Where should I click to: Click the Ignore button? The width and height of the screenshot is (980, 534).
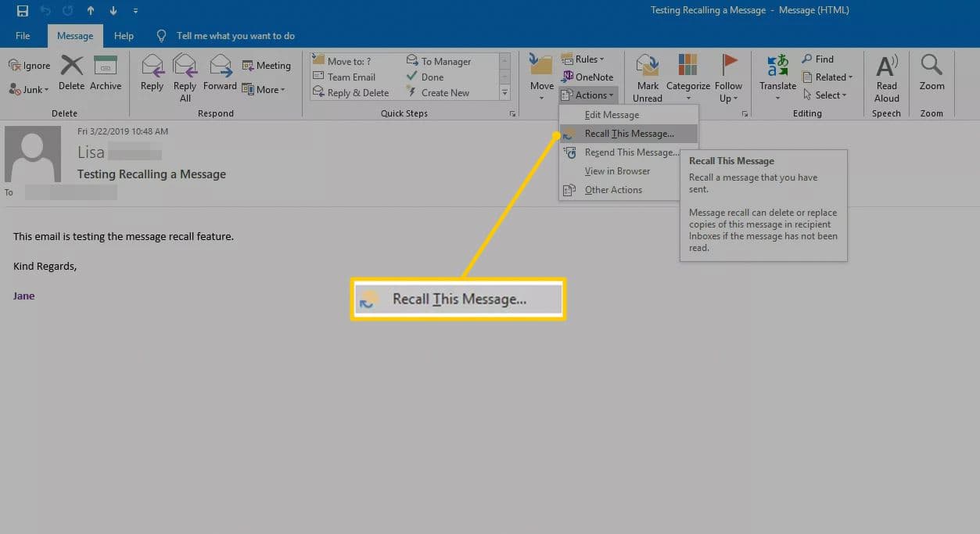(30, 66)
